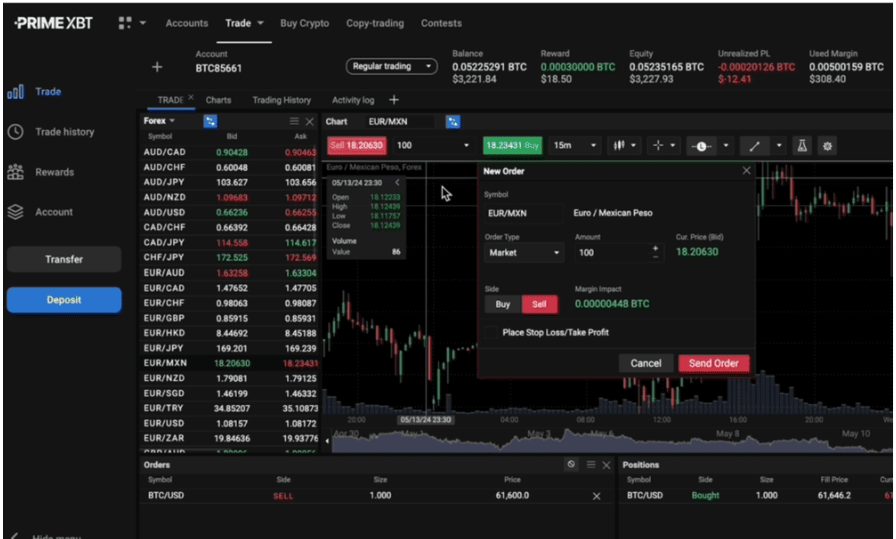
Task: Expand the crosshair tool dropdown arrow
Action: 673,146
